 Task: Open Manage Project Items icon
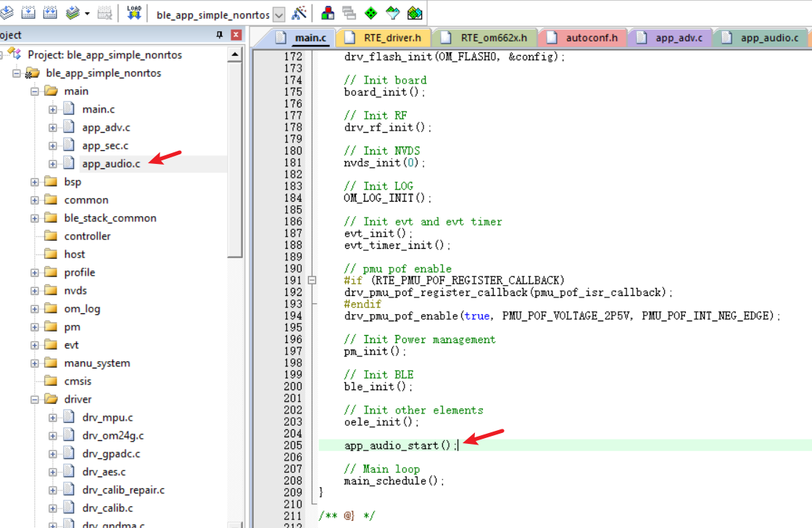pyautogui.click(x=328, y=13)
